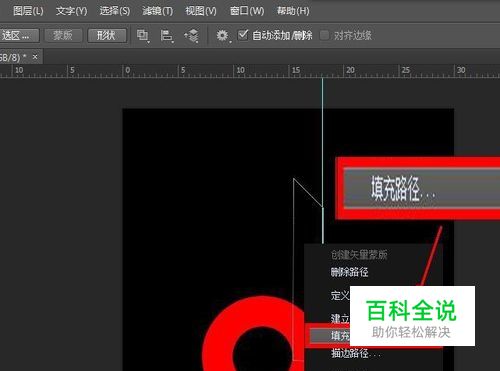This screenshot has height=371, width=500.
Task: Select 描边路径... in the context menu
Action: tap(355, 353)
